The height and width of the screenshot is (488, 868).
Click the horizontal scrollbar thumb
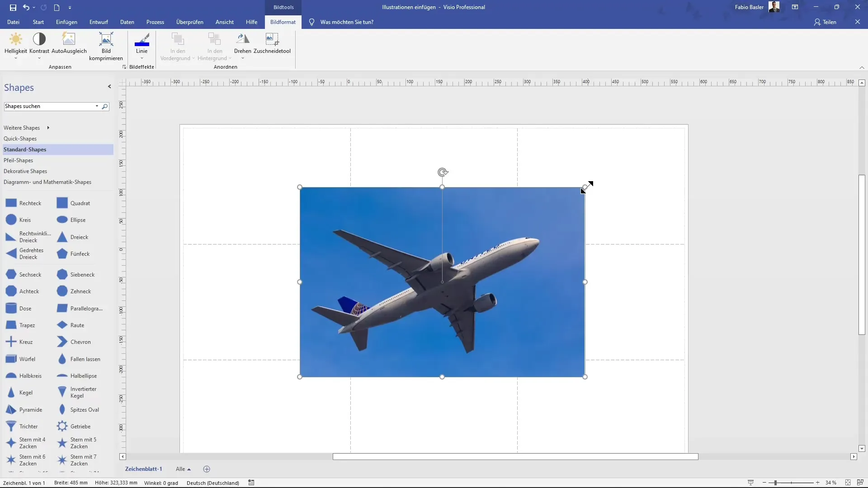tap(515, 457)
